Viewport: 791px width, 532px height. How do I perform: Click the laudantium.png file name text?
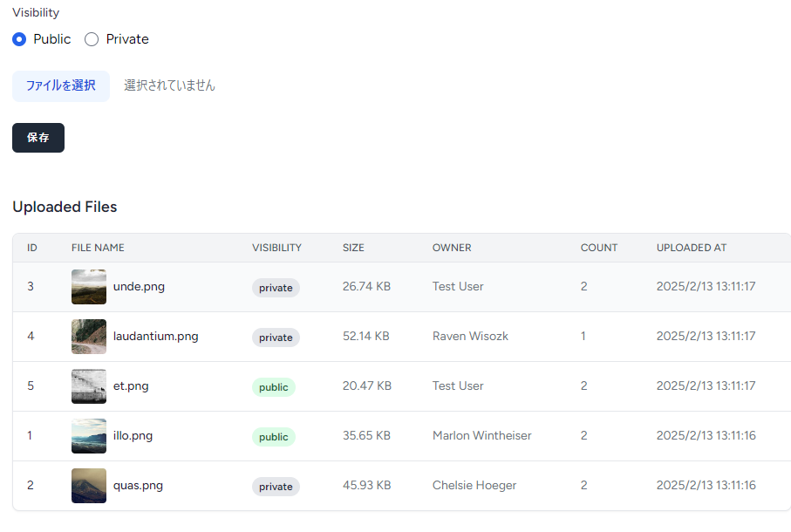tap(155, 337)
